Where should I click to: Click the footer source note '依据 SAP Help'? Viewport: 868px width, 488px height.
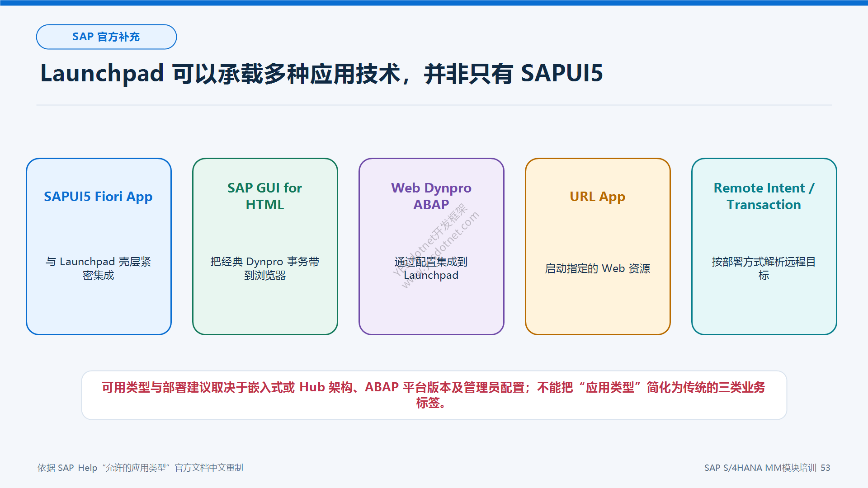point(140,468)
